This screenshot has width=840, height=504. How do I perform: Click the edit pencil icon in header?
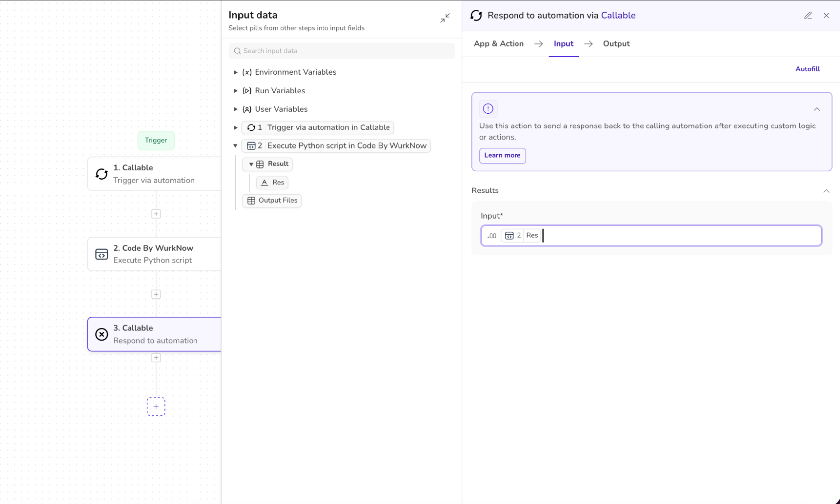click(808, 16)
